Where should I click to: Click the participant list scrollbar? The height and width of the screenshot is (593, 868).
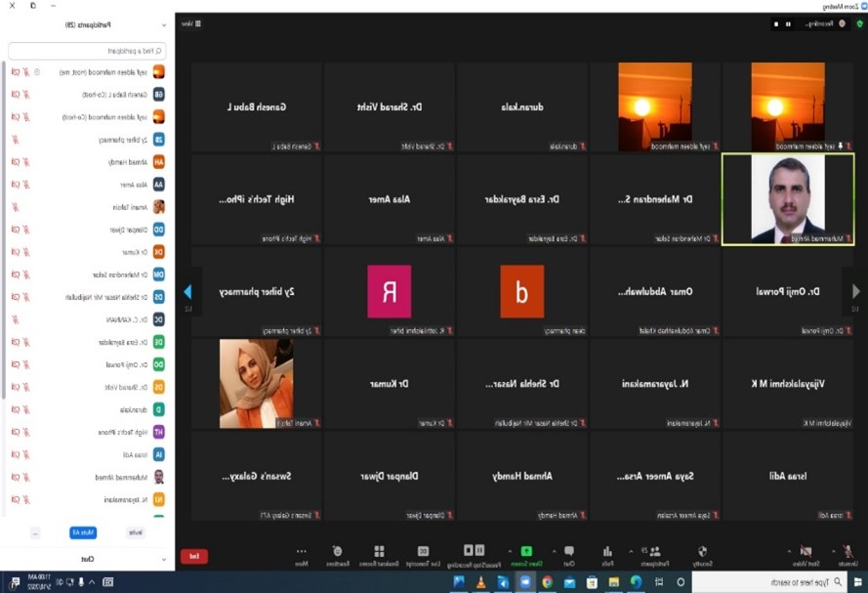click(x=4, y=195)
